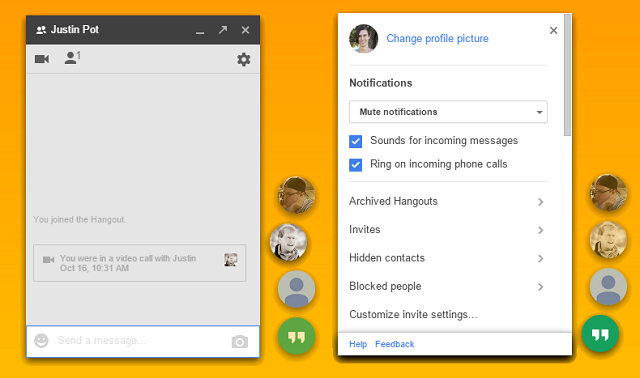640x378 pixels.
Task: Expand Archived Hangouts chevron
Action: [x=540, y=202]
